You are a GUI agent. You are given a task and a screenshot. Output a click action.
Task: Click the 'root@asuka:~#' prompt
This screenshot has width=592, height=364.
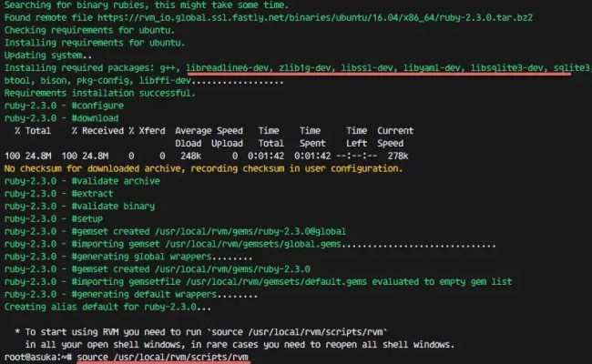coord(37,357)
